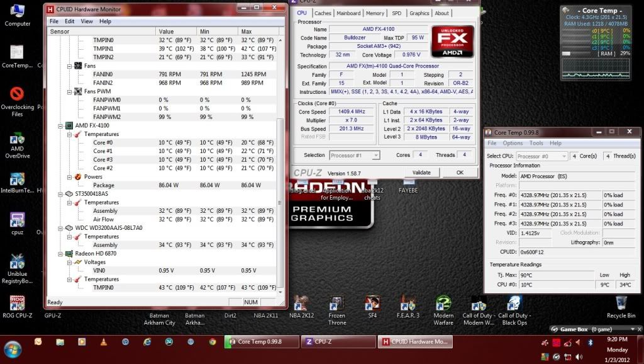Viewport: 644px width, 364px height.
Task: Open the Edit menu in Hardware Monitor
Action: point(69,21)
